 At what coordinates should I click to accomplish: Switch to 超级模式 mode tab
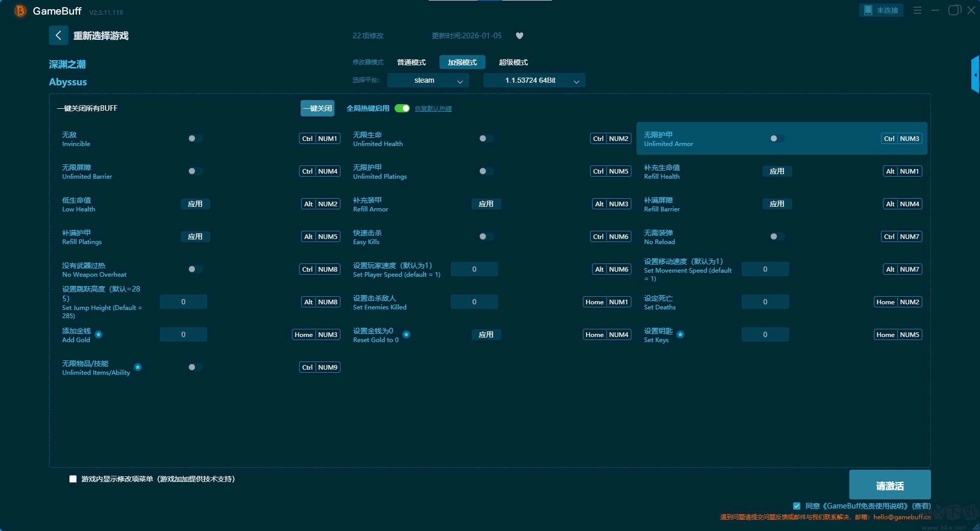click(513, 62)
